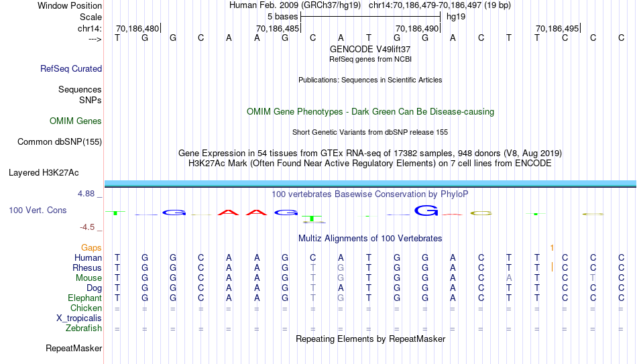Viewport: 637px width, 364px height.
Task: Select the Sequences track label
Action: click(x=80, y=89)
